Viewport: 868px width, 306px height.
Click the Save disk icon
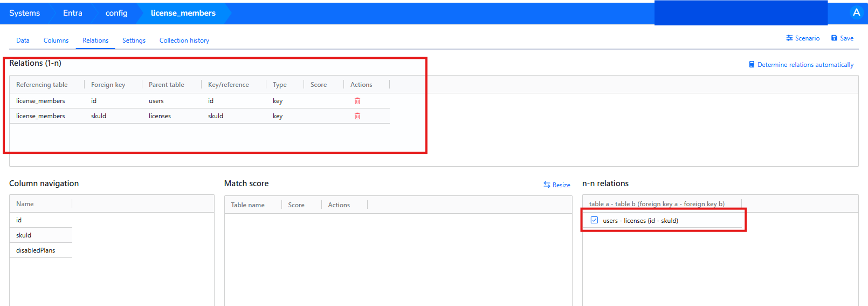[834, 38]
